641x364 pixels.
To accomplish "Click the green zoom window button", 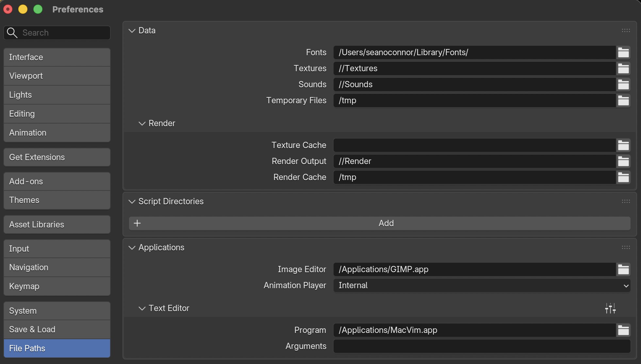I will (x=38, y=9).
